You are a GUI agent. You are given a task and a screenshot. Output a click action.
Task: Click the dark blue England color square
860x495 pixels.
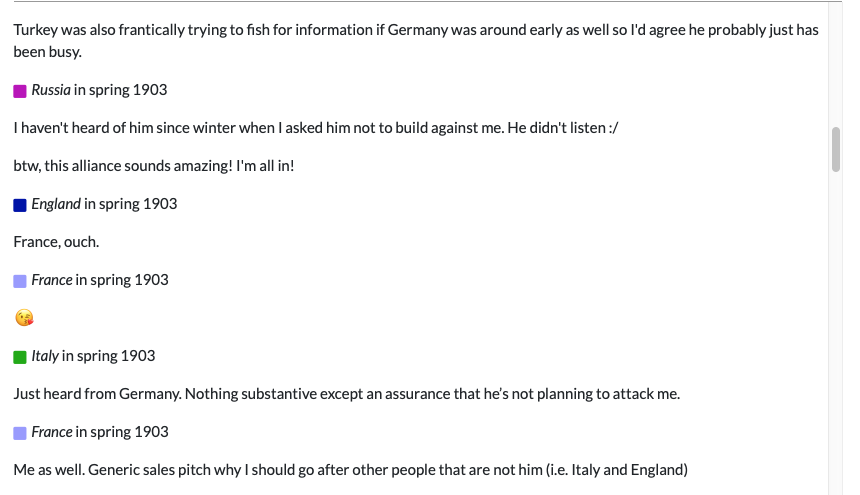pyautogui.click(x=20, y=205)
